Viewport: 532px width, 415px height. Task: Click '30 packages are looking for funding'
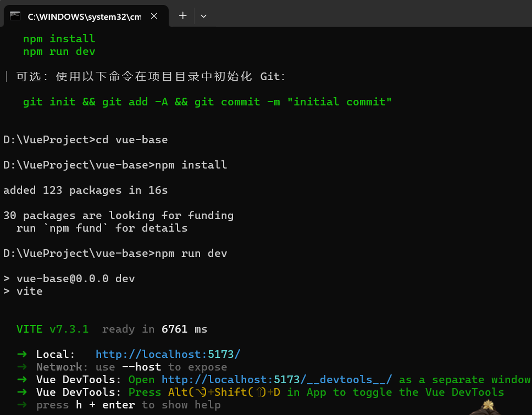tap(118, 216)
